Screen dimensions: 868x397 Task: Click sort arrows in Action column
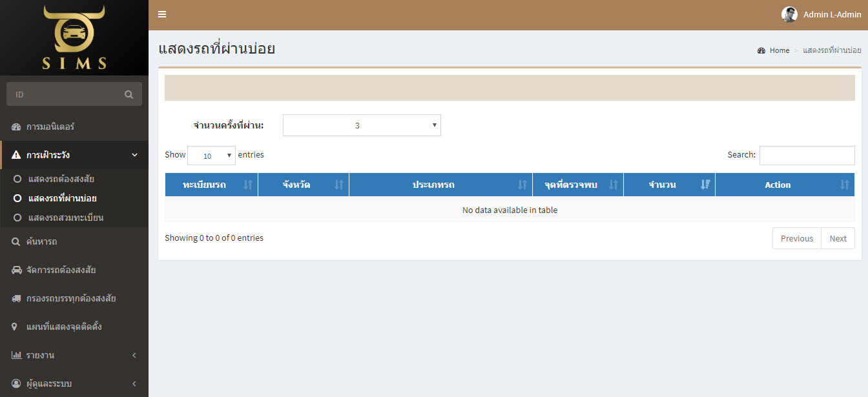coord(845,185)
